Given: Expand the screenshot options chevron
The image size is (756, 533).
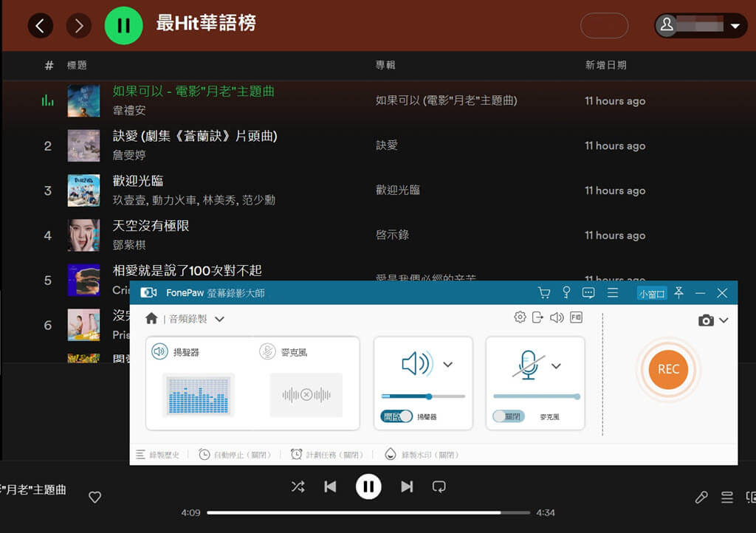Looking at the screenshot, I should pyautogui.click(x=724, y=320).
